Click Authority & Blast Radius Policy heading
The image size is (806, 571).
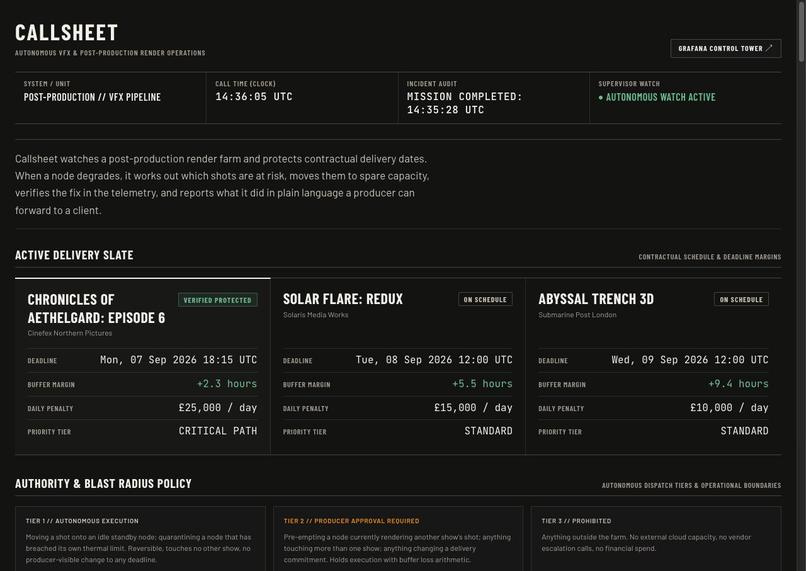[x=103, y=484]
